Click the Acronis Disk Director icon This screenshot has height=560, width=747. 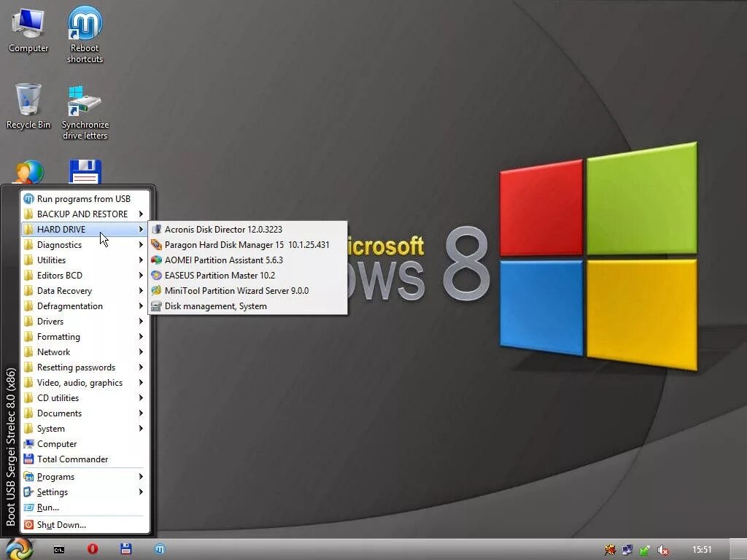coord(156,230)
